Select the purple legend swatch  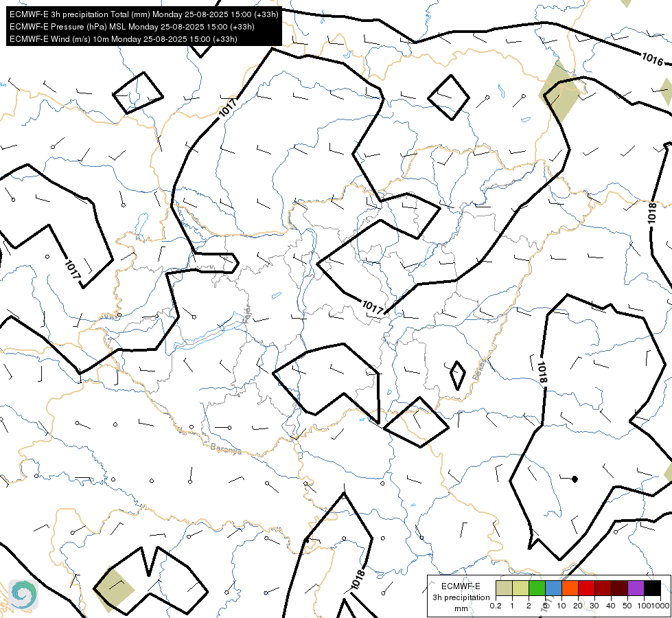(636, 588)
